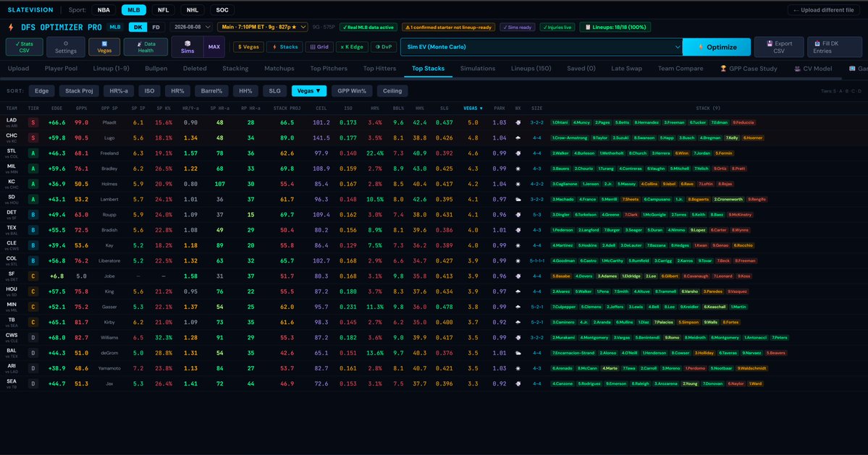The image size is (868, 455).
Task: Open the Late Swap tab
Action: [x=627, y=69]
